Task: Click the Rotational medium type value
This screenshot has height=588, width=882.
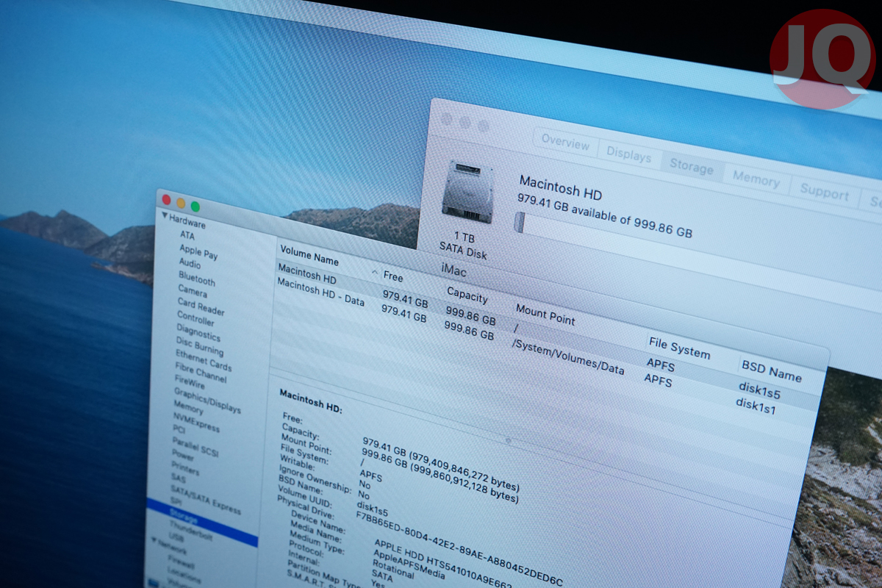Action: [392, 570]
